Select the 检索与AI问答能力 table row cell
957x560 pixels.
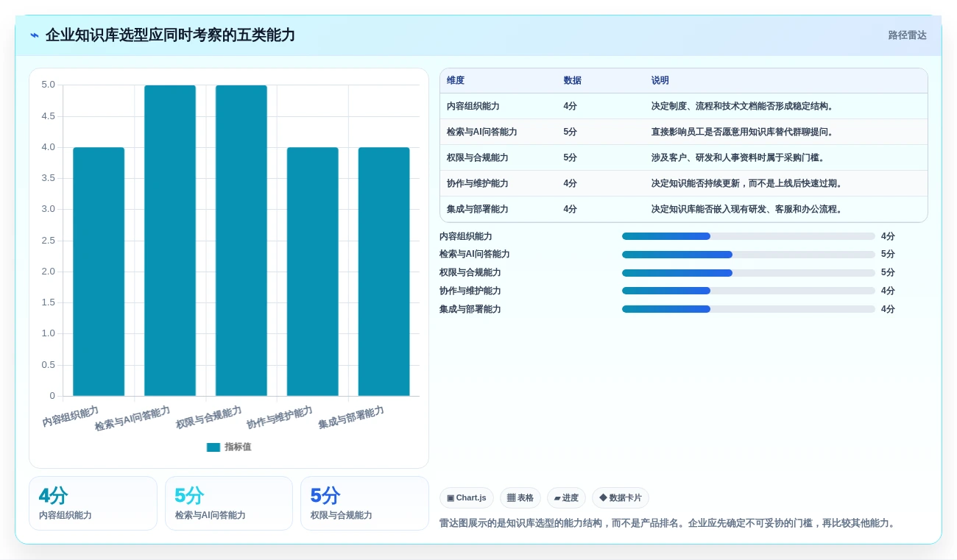(x=482, y=132)
